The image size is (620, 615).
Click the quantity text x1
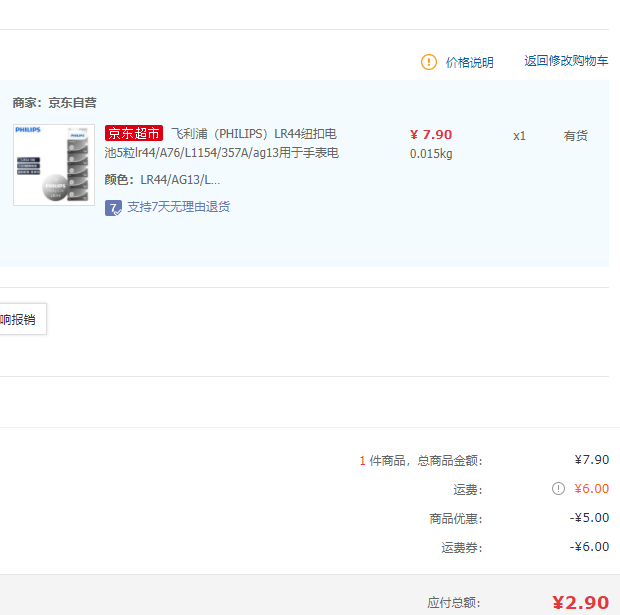(x=519, y=136)
